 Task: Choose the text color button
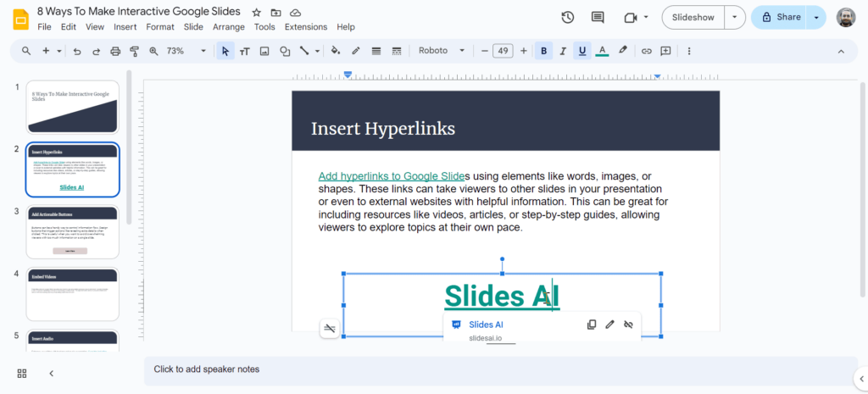pyautogui.click(x=602, y=51)
